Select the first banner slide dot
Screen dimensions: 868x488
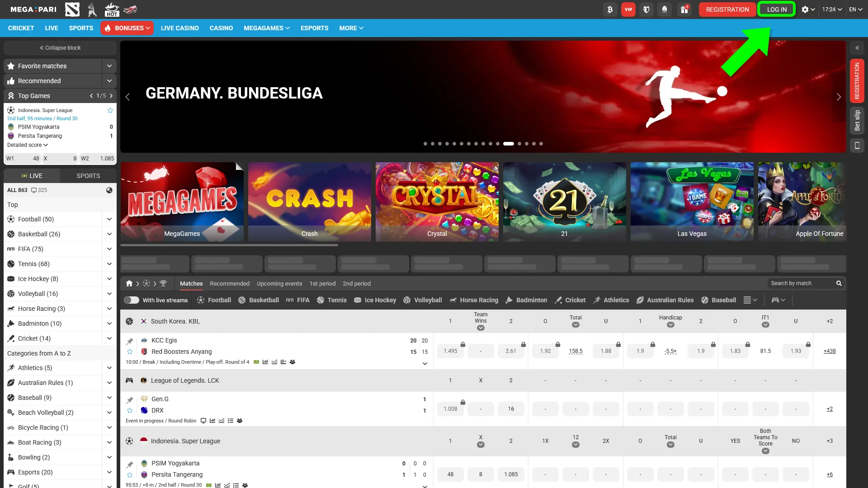click(x=425, y=144)
